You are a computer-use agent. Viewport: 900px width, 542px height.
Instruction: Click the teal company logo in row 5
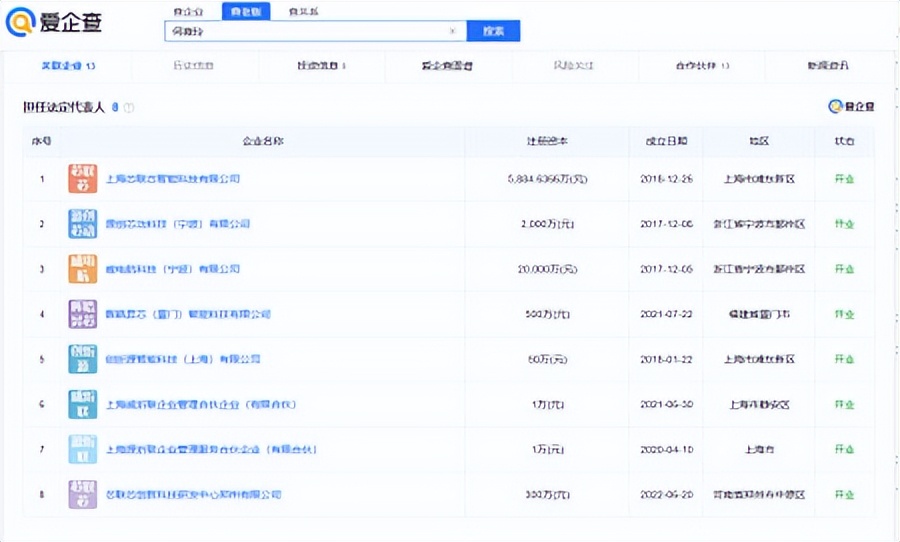(x=83, y=359)
